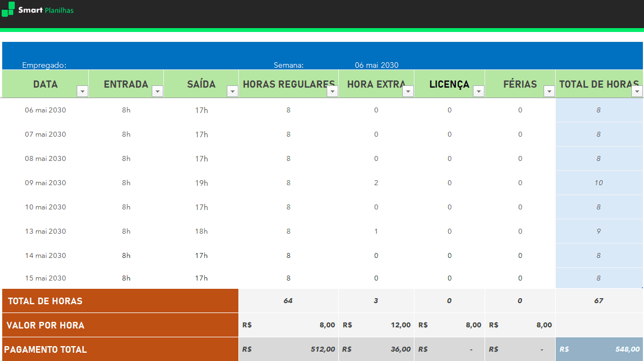Click the Empregado label cell
This screenshot has height=361, width=644.
[x=44, y=65]
